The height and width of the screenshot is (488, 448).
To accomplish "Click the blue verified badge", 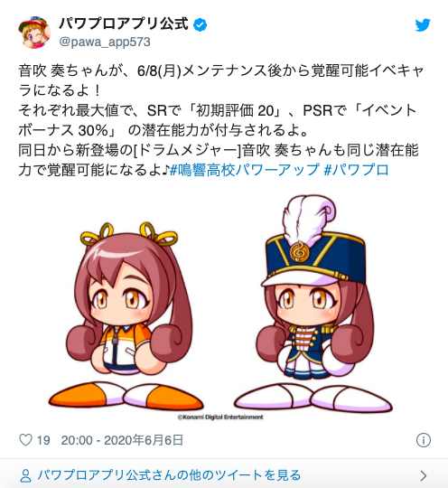I will (x=200, y=25).
